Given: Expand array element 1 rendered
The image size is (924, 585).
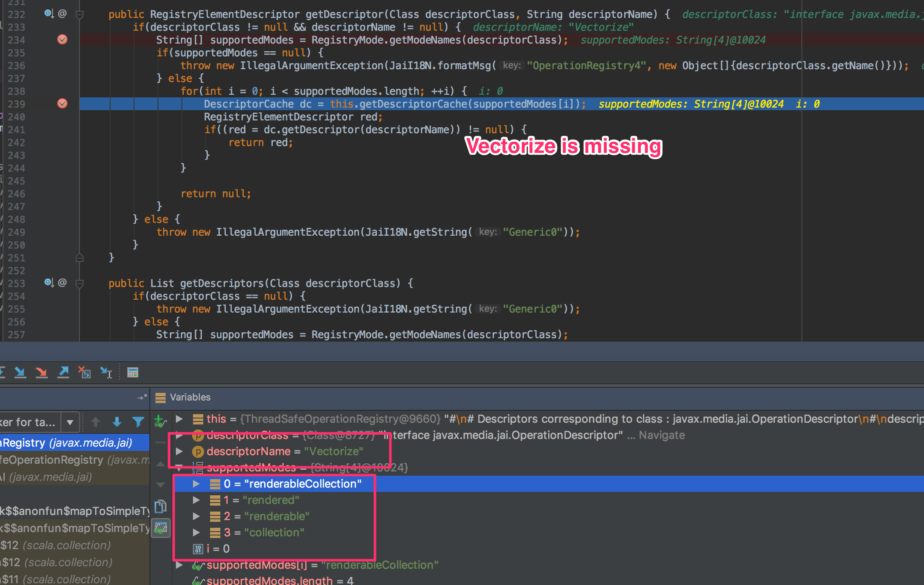Looking at the screenshot, I should pyautogui.click(x=196, y=500).
